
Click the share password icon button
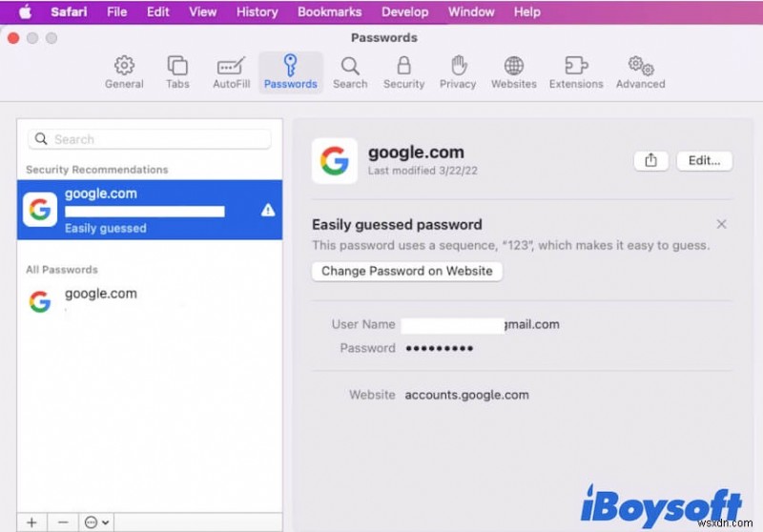651,160
